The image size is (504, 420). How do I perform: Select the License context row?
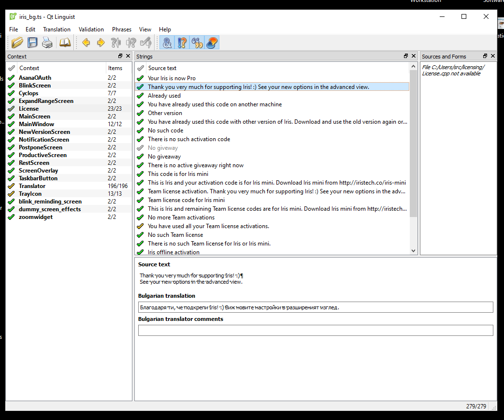point(69,108)
